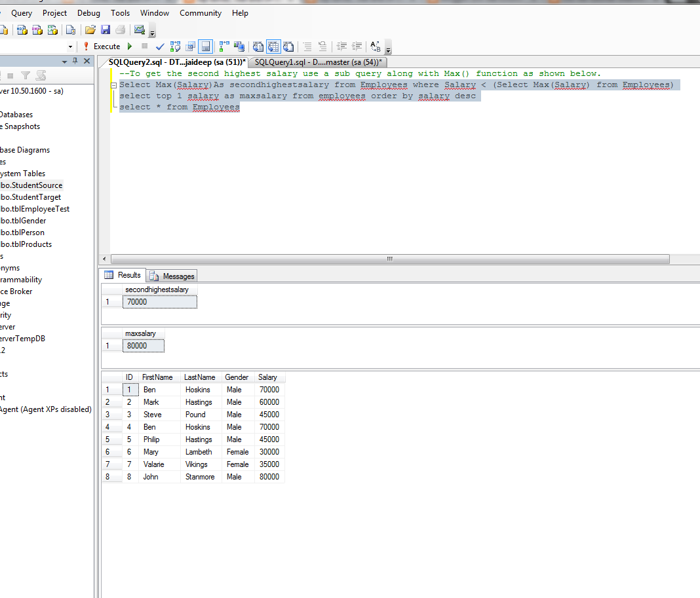Comment out the selected lines
Screen dimensions: 700x598
pos(307,47)
